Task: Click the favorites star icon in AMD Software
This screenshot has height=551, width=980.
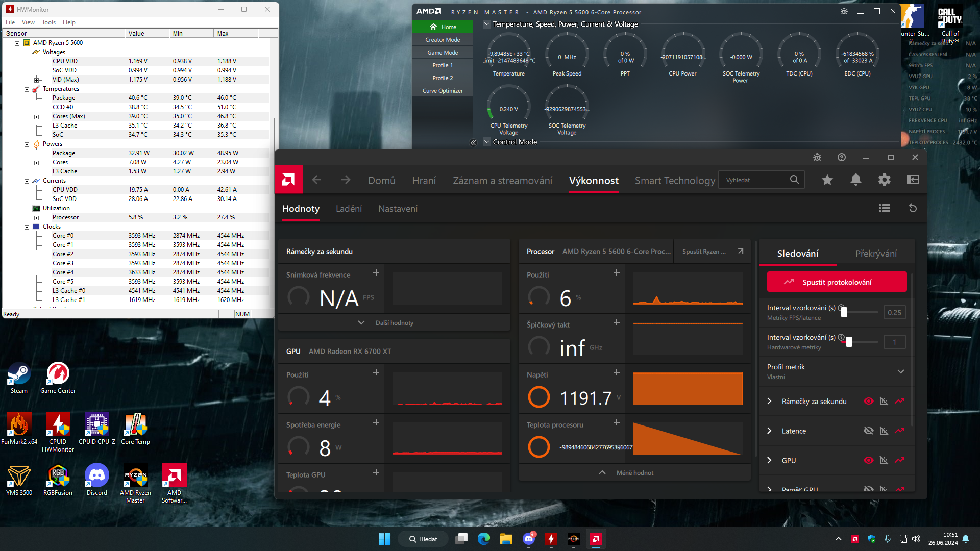Action: coord(827,180)
